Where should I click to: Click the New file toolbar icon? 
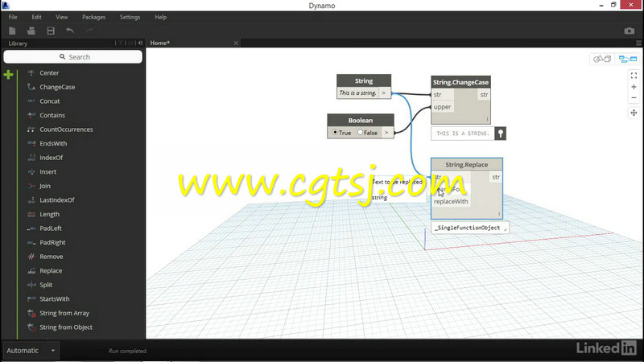point(12,31)
